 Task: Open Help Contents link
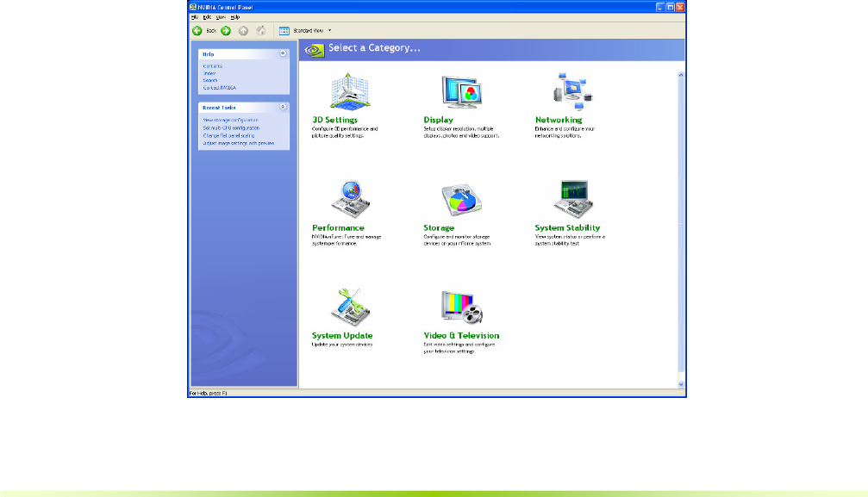click(x=213, y=66)
